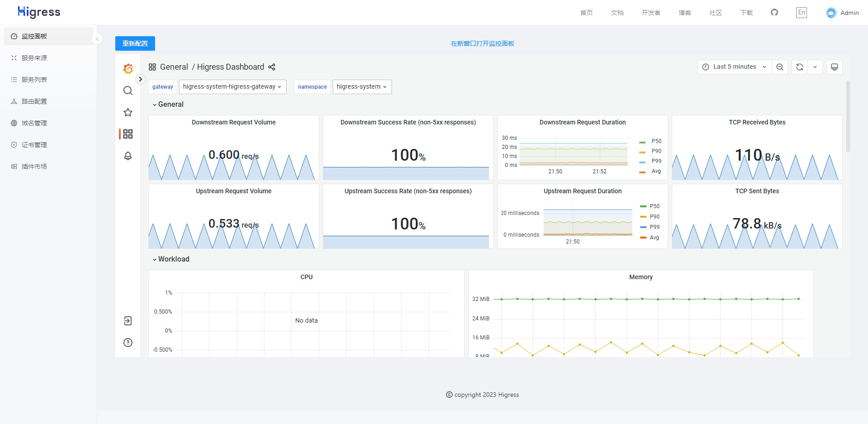This screenshot has width=868, height=424.
Task: Open Grafana search magnifier icon
Action: click(x=128, y=91)
